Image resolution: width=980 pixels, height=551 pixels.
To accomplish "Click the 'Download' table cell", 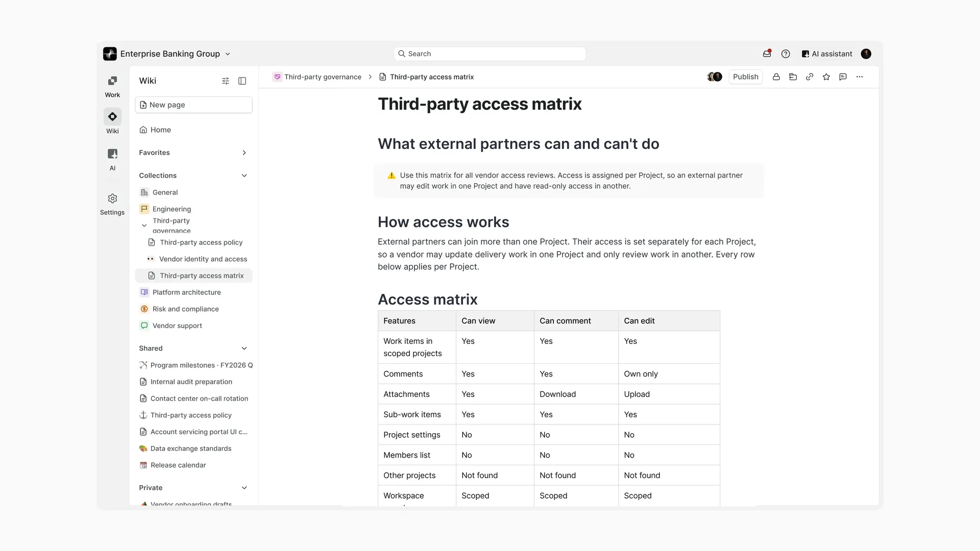I will (576, 394).
